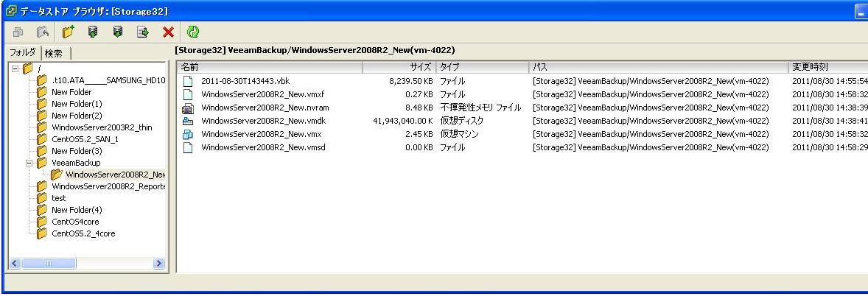Select file WindowsServer2008R2_New.vmdk
Viewport: 868px width, 299px height.
(264, 121)
